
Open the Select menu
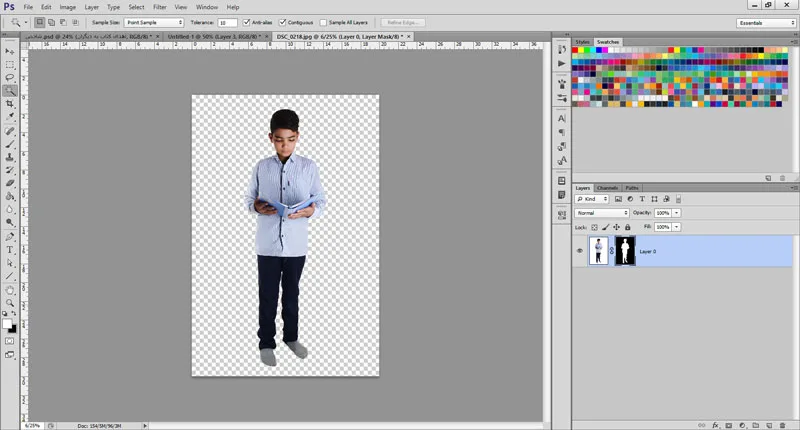click(136, 7)
